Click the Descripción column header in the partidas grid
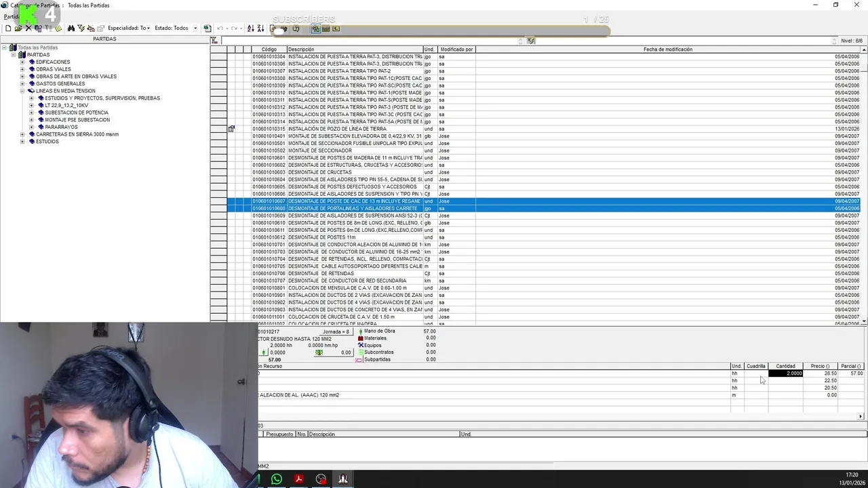 pos(355,49)
